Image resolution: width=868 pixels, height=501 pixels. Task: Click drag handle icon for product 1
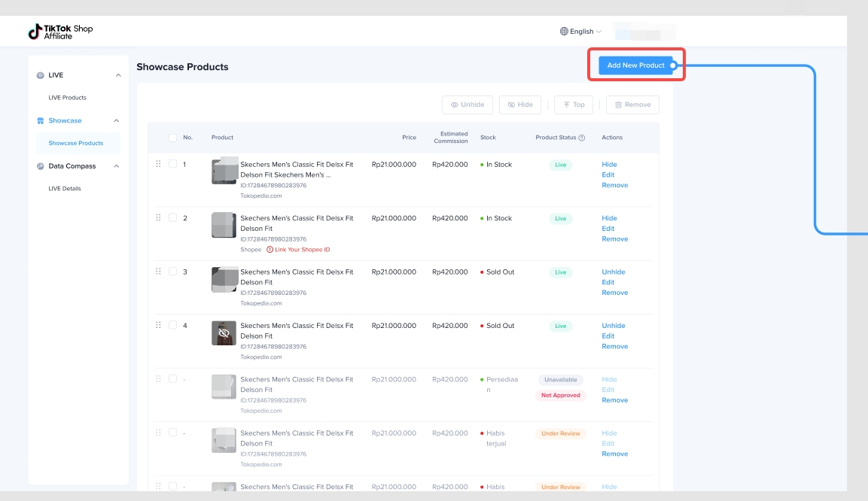[x=158, y=164]
